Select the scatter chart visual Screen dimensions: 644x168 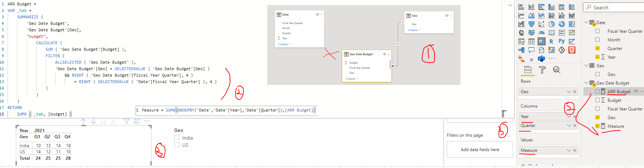[x=542, y=24]
